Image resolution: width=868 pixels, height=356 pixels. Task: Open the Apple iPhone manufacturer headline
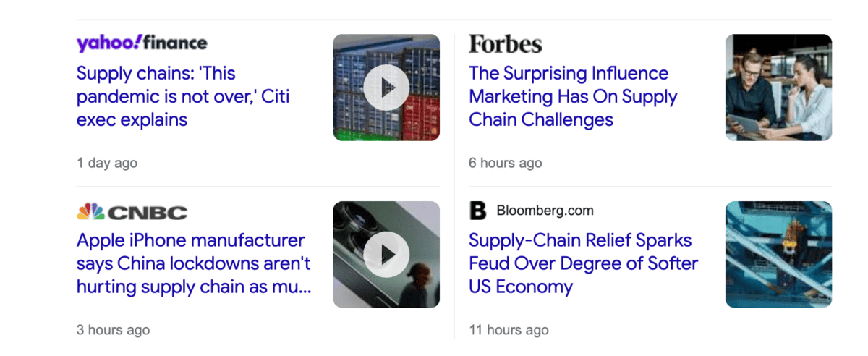pyautogui.click(x=194, y=263)
